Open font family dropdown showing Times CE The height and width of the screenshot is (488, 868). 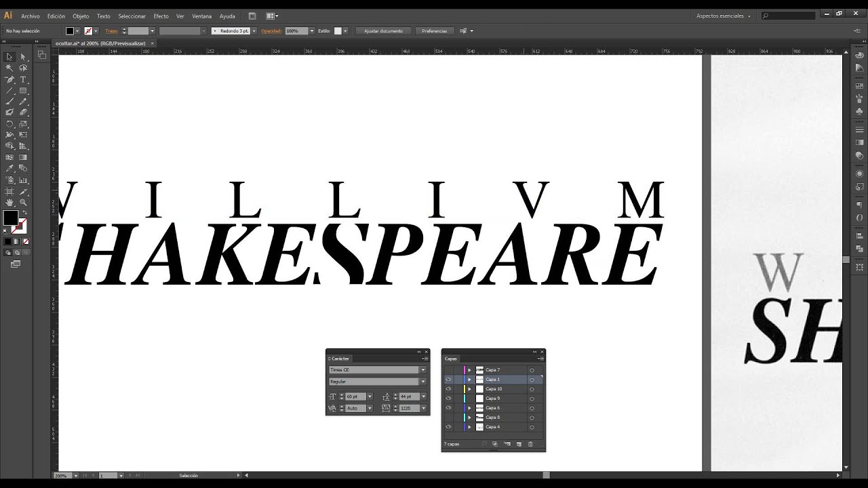423,370
